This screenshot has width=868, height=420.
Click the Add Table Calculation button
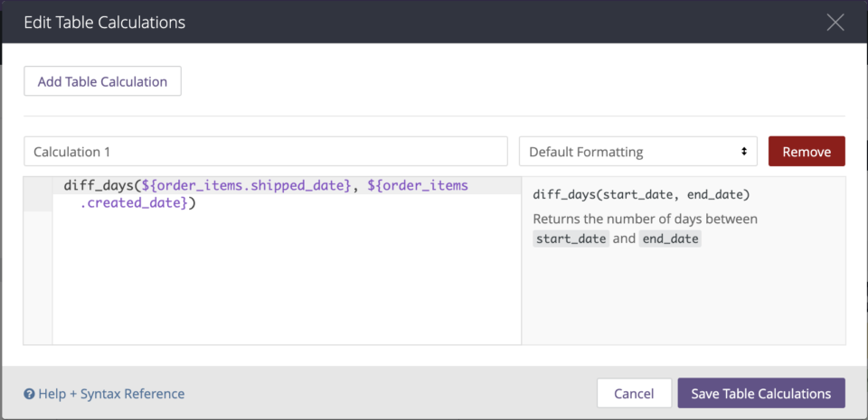point(102,81)
